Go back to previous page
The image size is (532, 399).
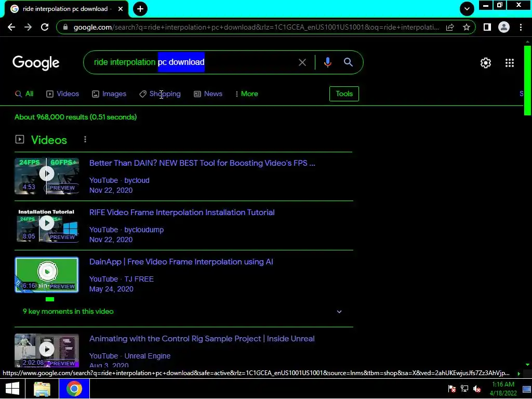(11, 27)
